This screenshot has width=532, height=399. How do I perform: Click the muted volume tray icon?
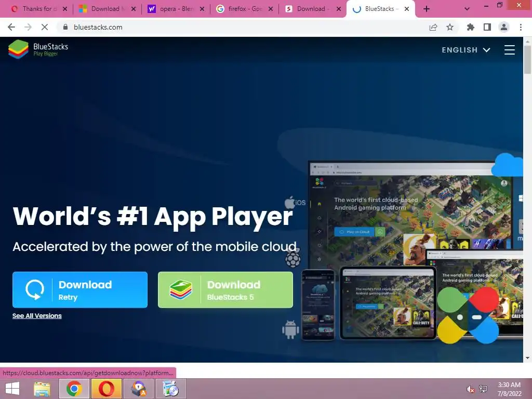470,389
